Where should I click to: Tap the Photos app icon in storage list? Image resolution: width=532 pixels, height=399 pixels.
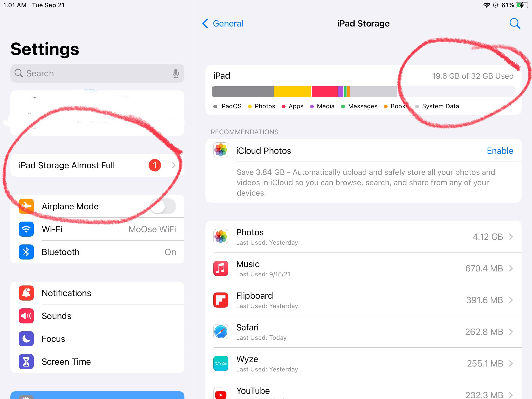(221, 236)
